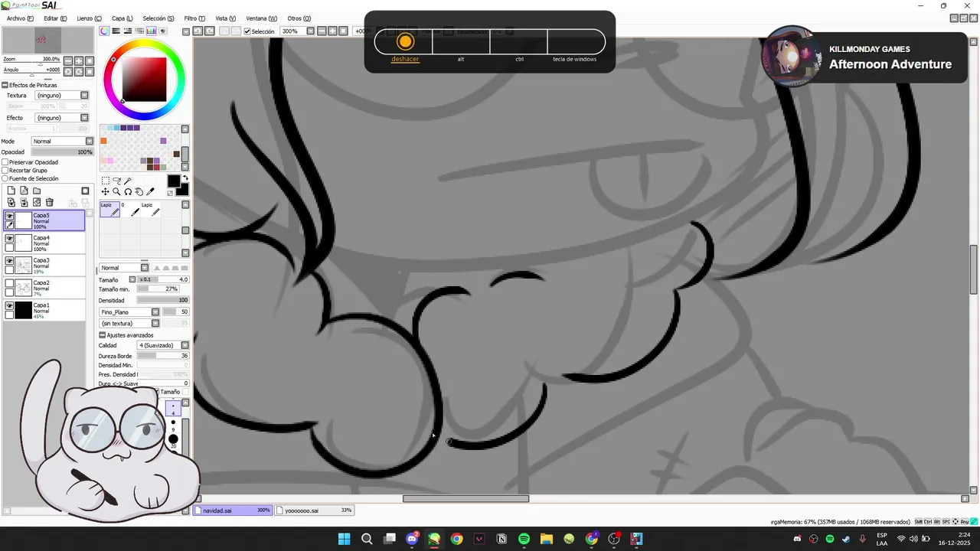The height and width of the screenshot is (551, 980).
Task: Open the Calidad 4 (Suavizado) dropdown
Action: [163, 345]
